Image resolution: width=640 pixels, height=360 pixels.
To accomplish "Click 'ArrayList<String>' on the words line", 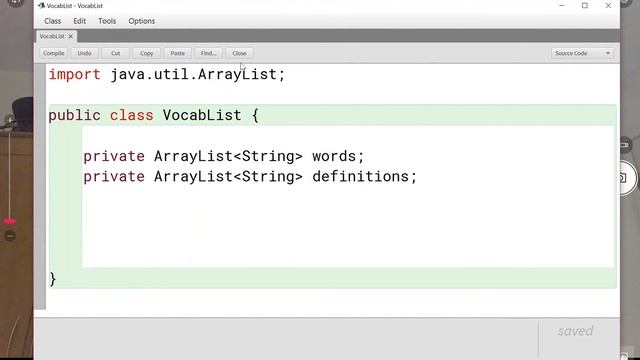I will point(228,156).
